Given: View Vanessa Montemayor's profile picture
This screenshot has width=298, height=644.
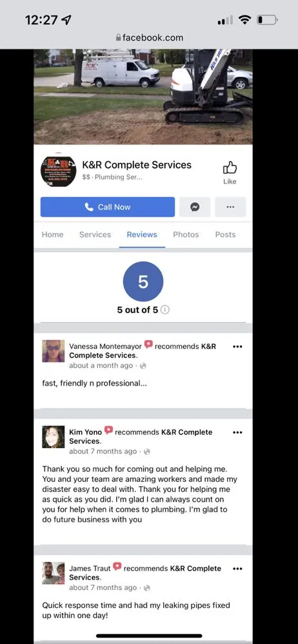Looking at the screenshot, I should 54,351.
